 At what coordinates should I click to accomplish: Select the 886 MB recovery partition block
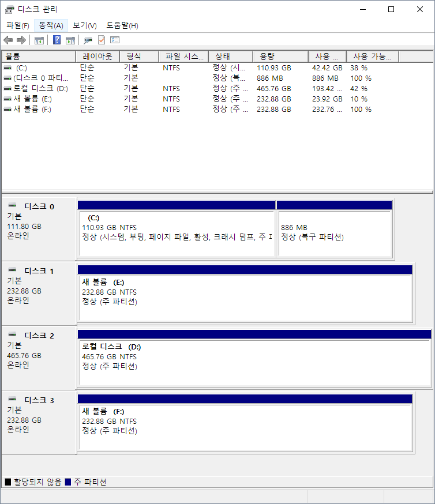point(335,232)
